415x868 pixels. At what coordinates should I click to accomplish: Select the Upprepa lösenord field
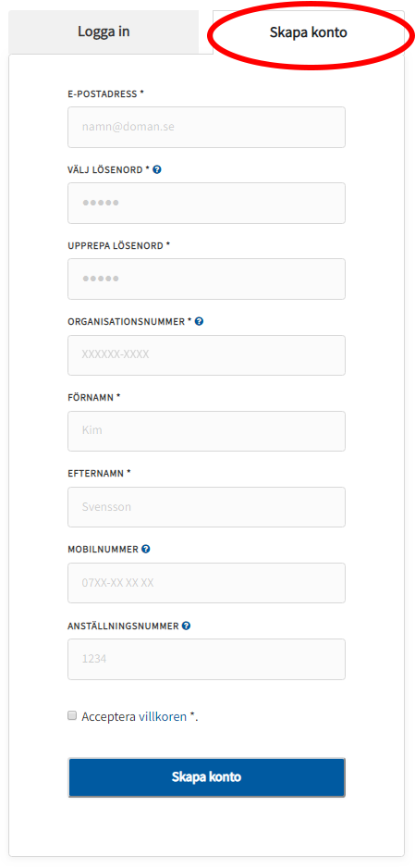coord(207,279)
